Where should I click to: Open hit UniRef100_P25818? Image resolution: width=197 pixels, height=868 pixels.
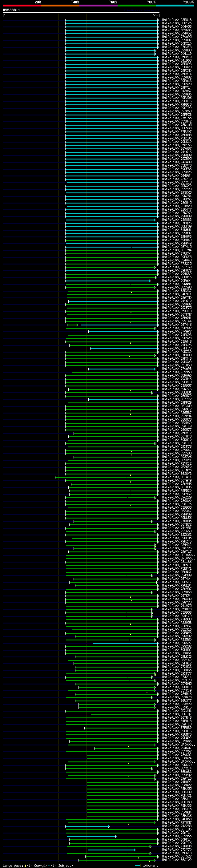click(x=177, y=20)
